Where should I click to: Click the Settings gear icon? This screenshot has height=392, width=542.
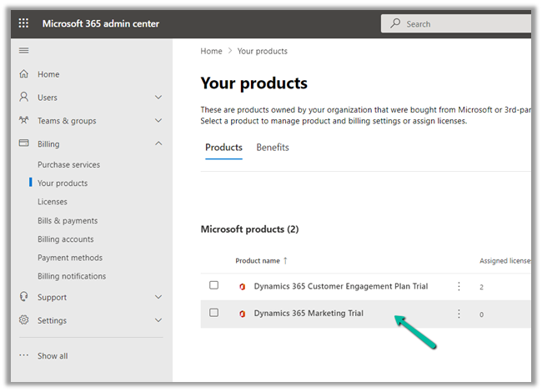click(x=23, y=320)
